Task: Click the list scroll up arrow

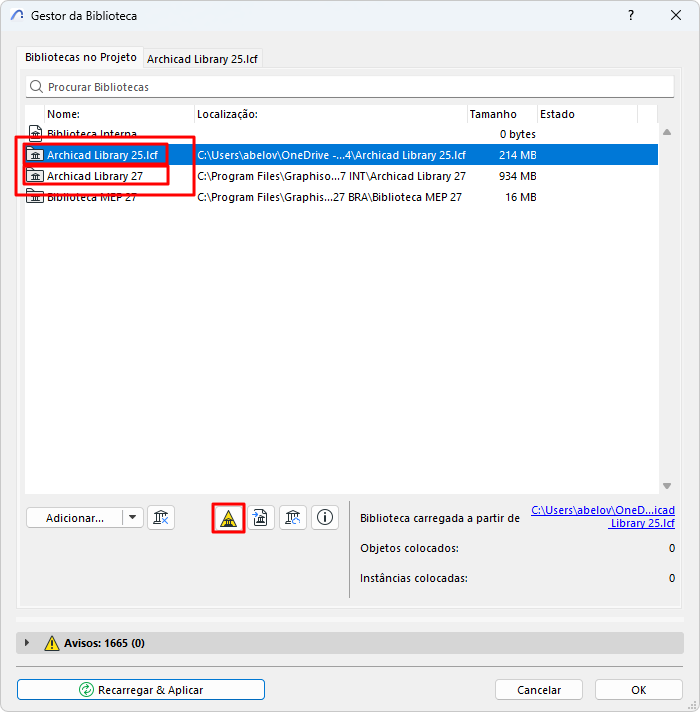Action: pyautogui.click(x=667, y=132)
